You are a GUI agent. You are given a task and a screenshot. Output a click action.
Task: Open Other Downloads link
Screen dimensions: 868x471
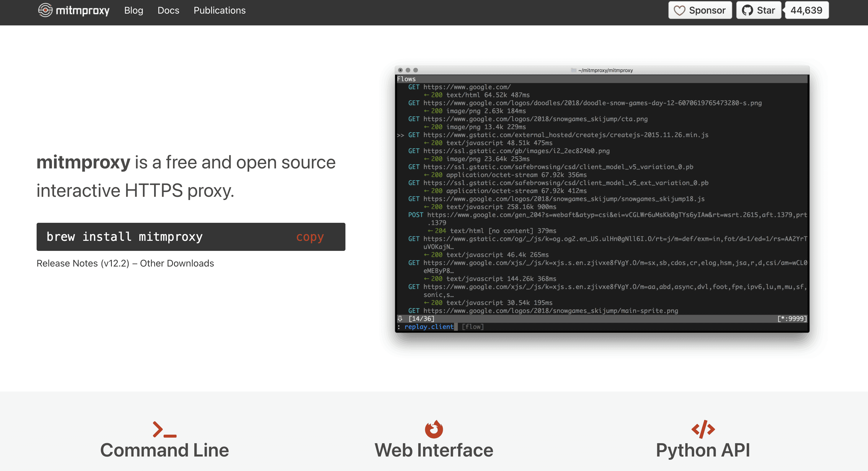click(177, 263)
